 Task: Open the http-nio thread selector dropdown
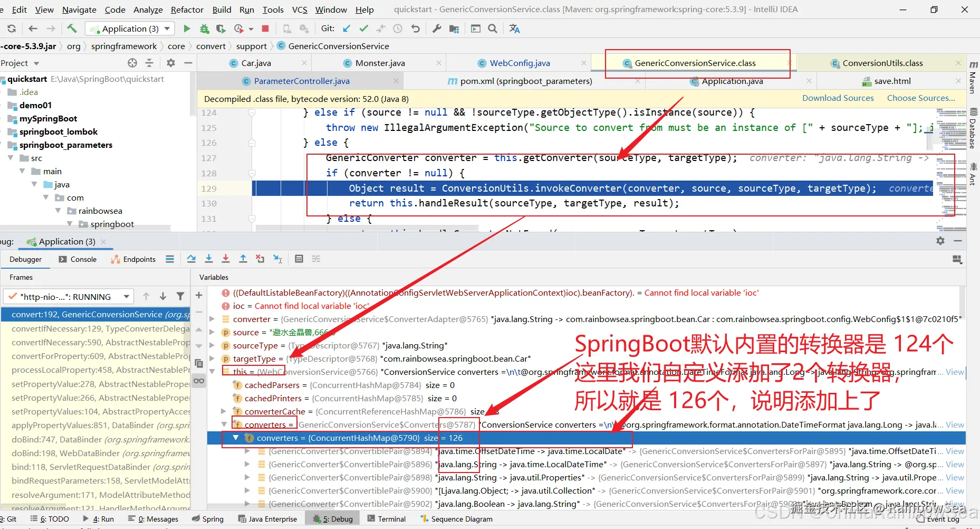click(69, 297)
